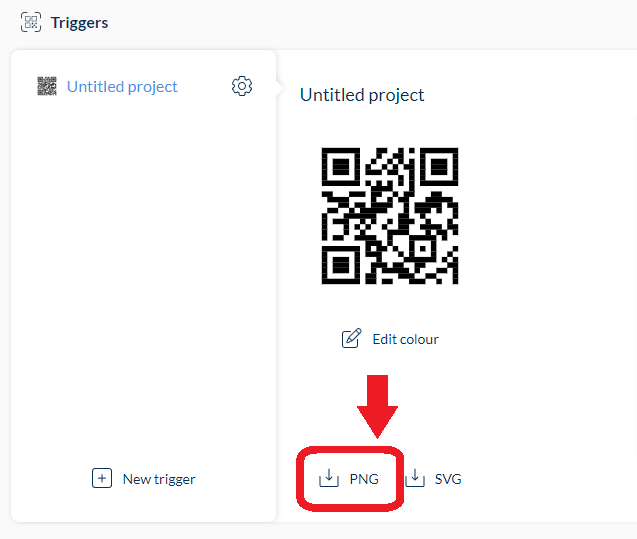Click the SVG text label
Image resolution: width=637 pixels, height=539 pixels.
[448, 479]
